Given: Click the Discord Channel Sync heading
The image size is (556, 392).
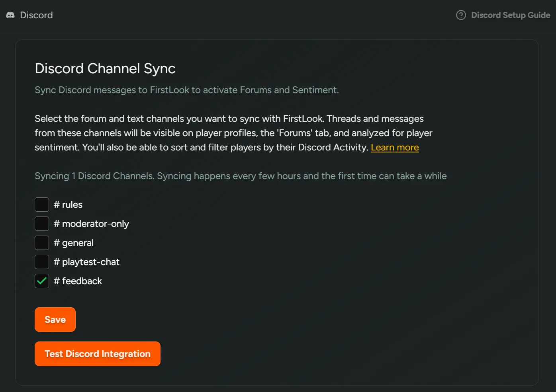Looking at the screenshot, I should click(x=105, y=68).
